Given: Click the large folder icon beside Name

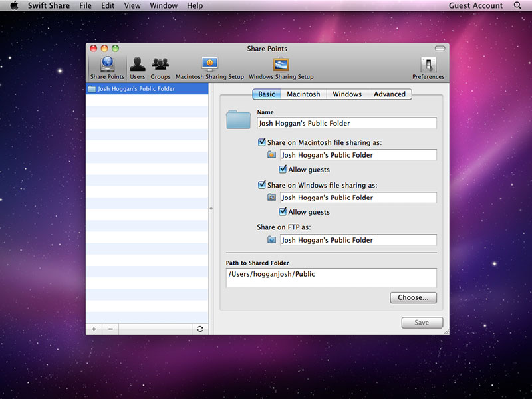Looking at the screenshot, I should click(x=238, y=119).
